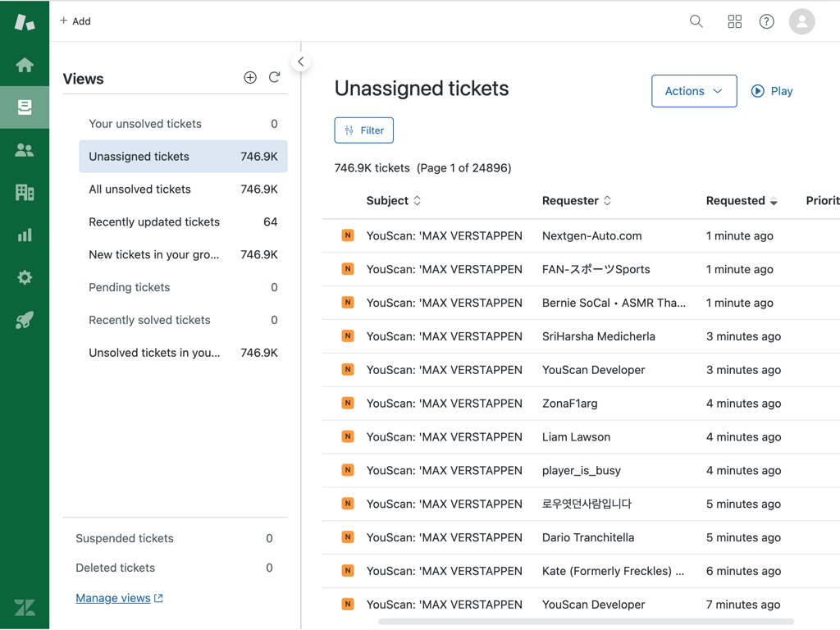Screen dimensions: 840x630
Task: Click the horizontal scrollbar under ticket table
Action: [x=586, y=622]
